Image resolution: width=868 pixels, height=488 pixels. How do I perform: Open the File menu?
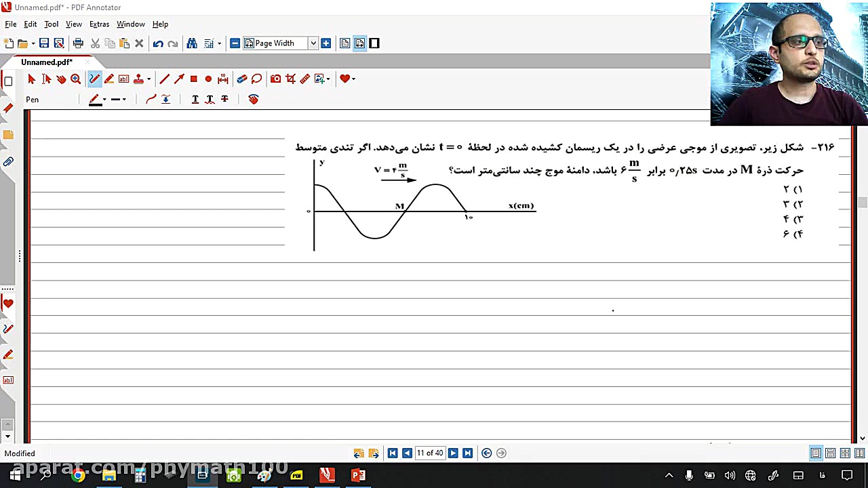pyautogui.click(x=11, y=24)
